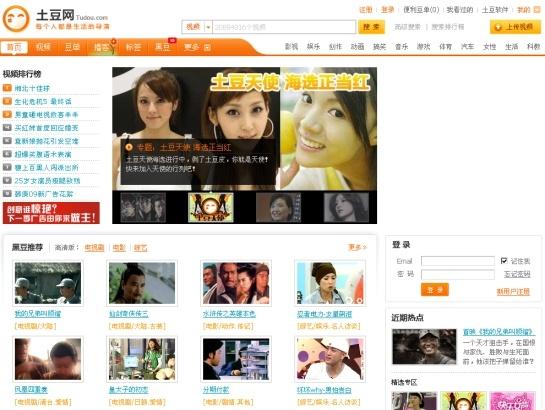Screen dimensions: 545x410
Task: Click the video search text field
Action: tap(284, 27)
